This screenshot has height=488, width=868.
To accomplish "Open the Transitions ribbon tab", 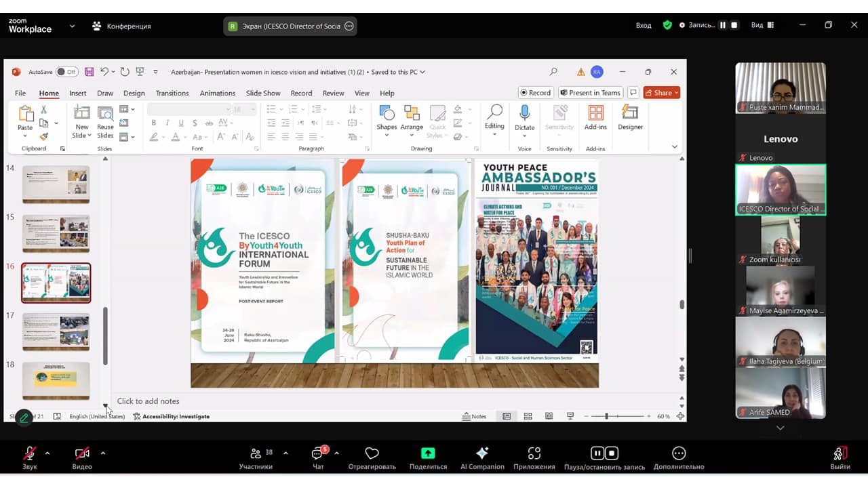I will (x=172, y=93).
